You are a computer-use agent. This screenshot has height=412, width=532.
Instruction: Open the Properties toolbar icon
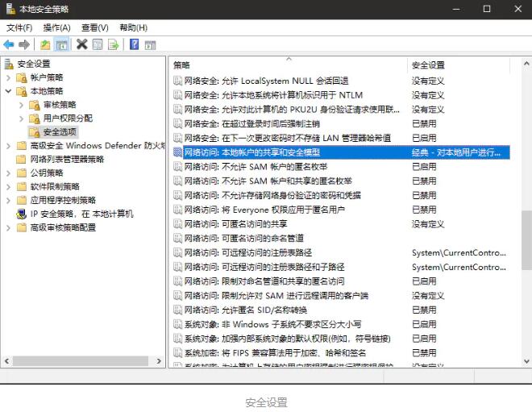pos(98,44)
